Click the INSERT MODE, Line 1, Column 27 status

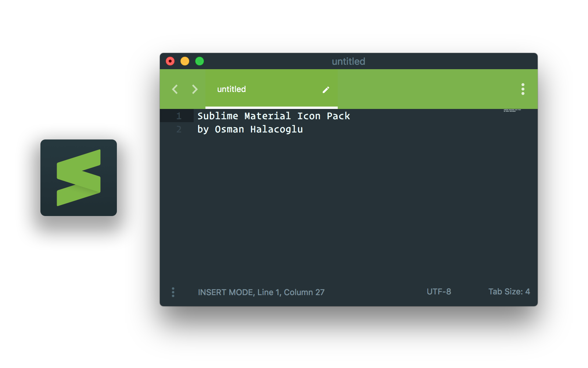point(261,292)
